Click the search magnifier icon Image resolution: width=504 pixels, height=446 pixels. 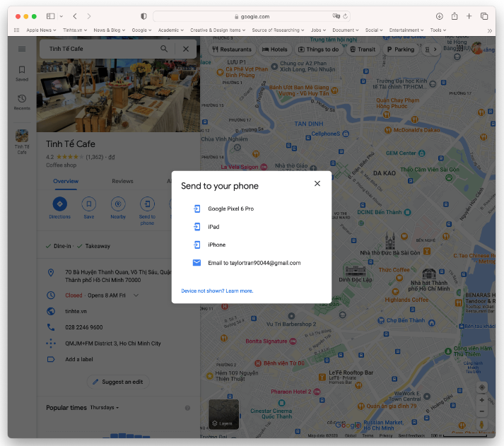point(164,49)
